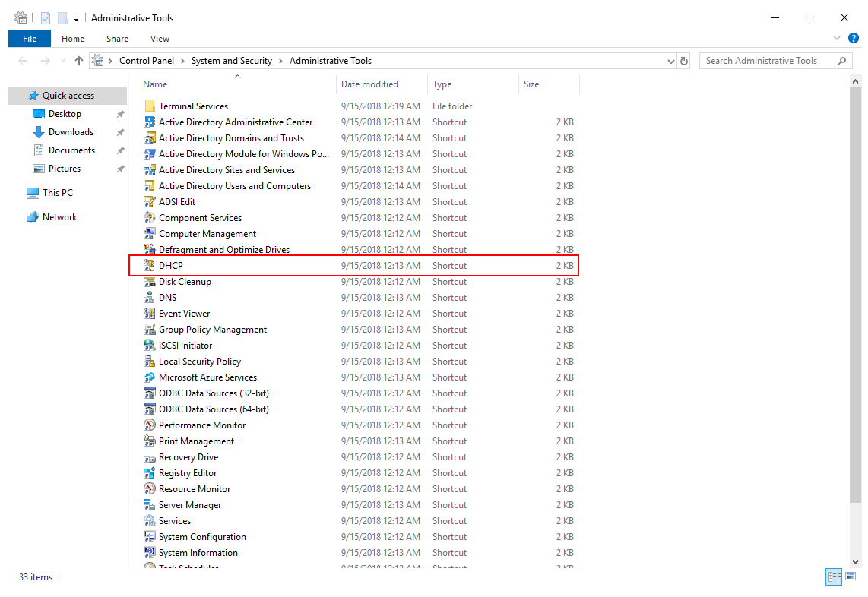This screenshot has width=868, height=597.
Task: Click the System Information icon
Action: click(149, 553)
